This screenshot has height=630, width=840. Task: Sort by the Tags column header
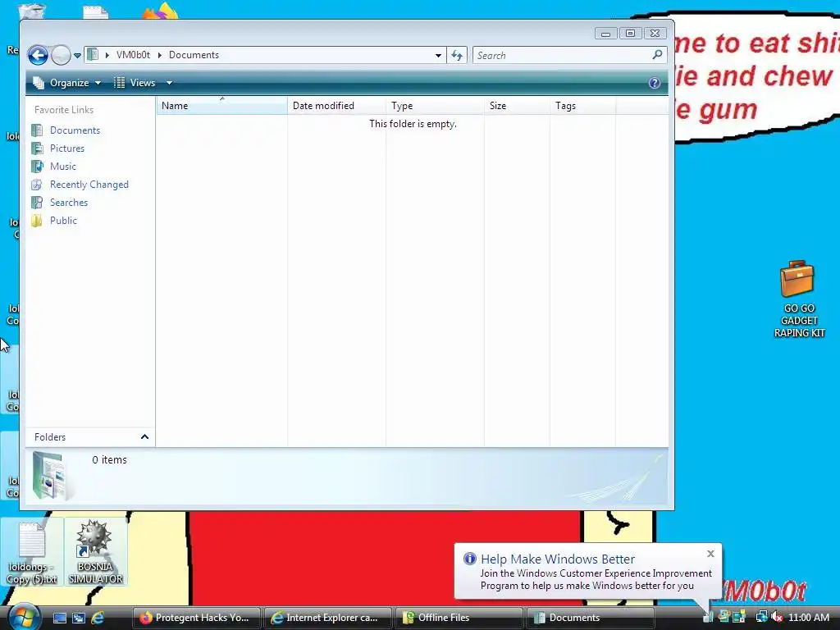tap(583, 106)
